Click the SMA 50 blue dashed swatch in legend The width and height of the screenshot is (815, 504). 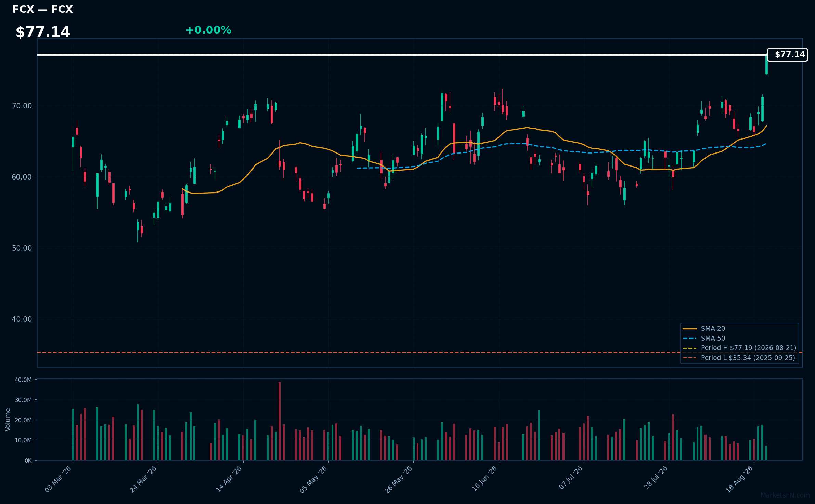(689, 339)
